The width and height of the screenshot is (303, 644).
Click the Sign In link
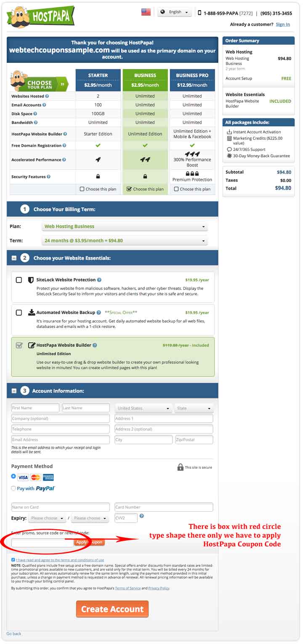point(283,24)
